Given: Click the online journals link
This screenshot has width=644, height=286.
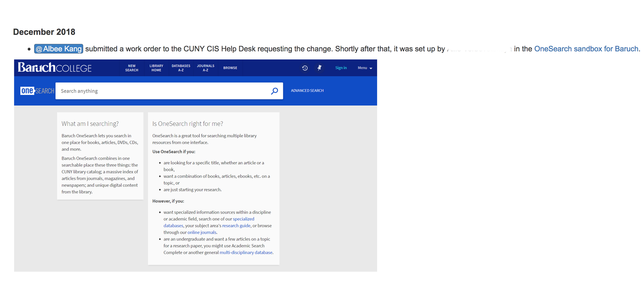Looking at the screenshot, I should click(202, 232).
